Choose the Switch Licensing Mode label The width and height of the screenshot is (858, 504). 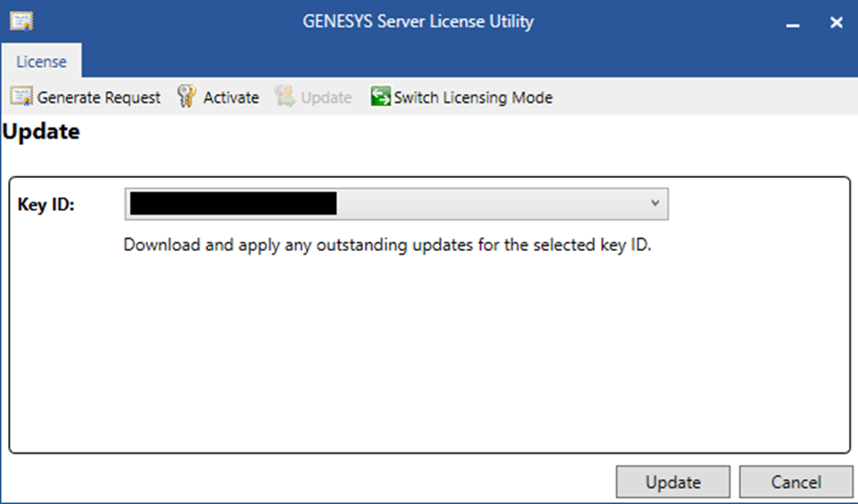[473, 97]
